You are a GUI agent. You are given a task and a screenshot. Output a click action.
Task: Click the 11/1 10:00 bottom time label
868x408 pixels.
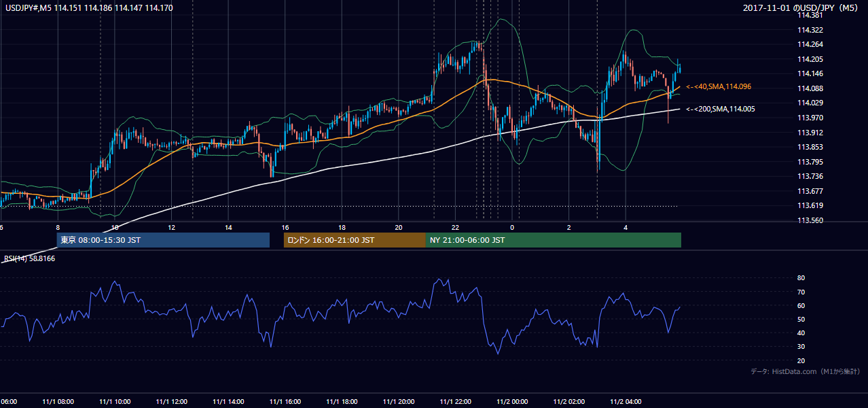115,402
